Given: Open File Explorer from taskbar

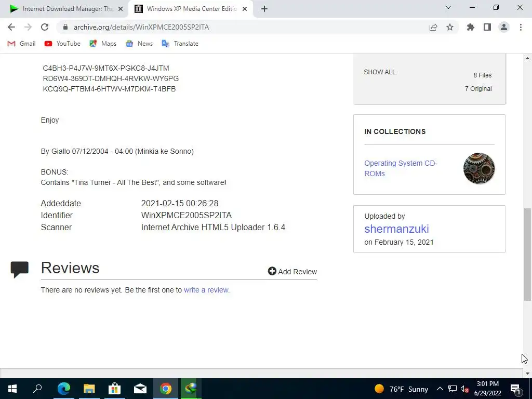Looking at the screenshot, I should coord(89,389).
